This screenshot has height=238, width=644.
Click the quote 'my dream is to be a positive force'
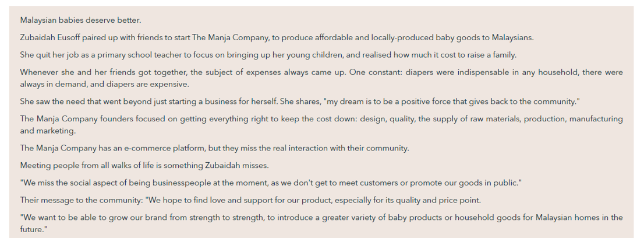click(388, 101)
